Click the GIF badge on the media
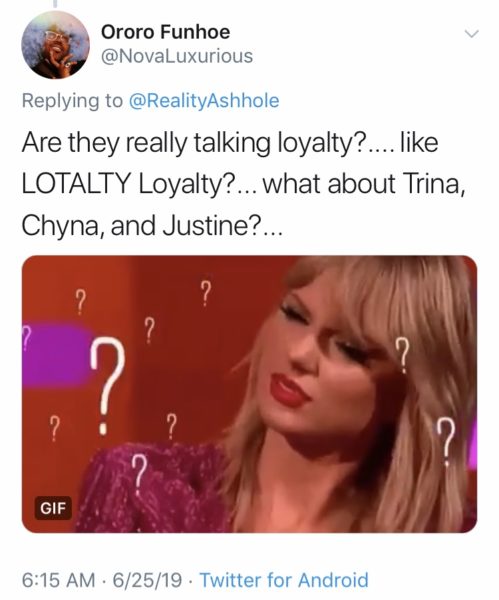Viewport: 499px width, 600px height. coord(53,508)
